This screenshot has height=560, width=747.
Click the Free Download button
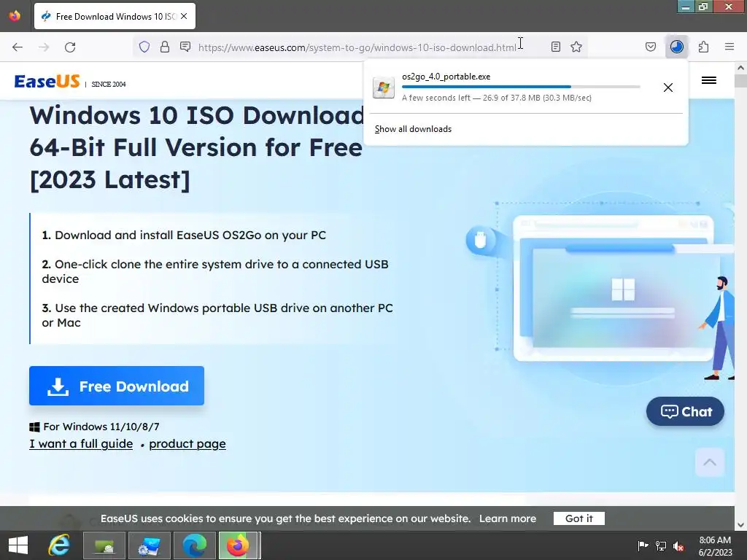pyautogui.click(x=117, y=386)
